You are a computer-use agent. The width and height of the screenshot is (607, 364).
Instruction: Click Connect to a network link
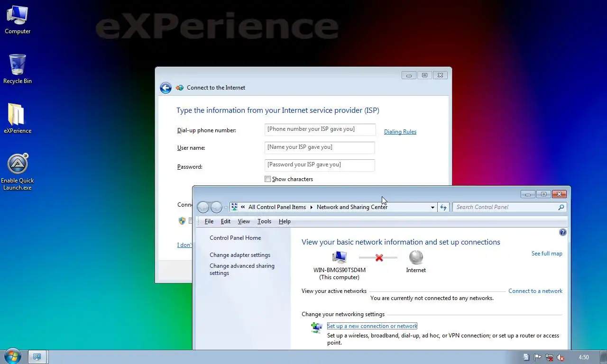coord(535,291)
